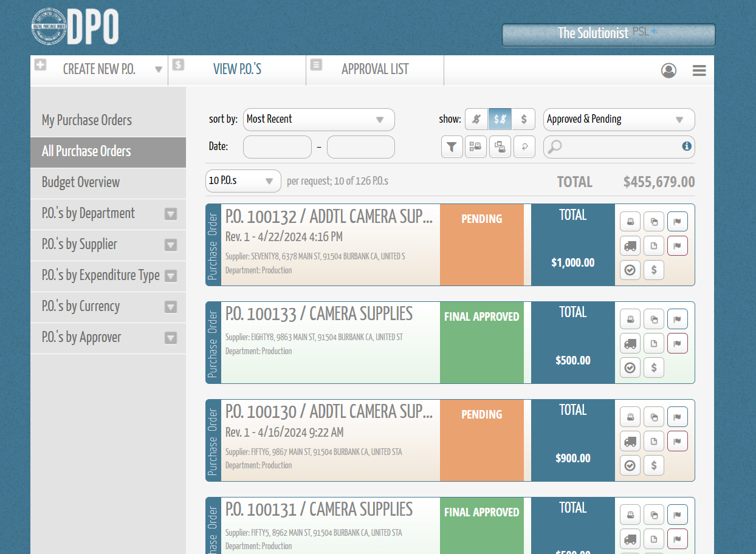The height and width of the screenshot is (554, 756).
Task: Click the blue-bordered flag icon on P.O. 100130
Action: point(678,417)
